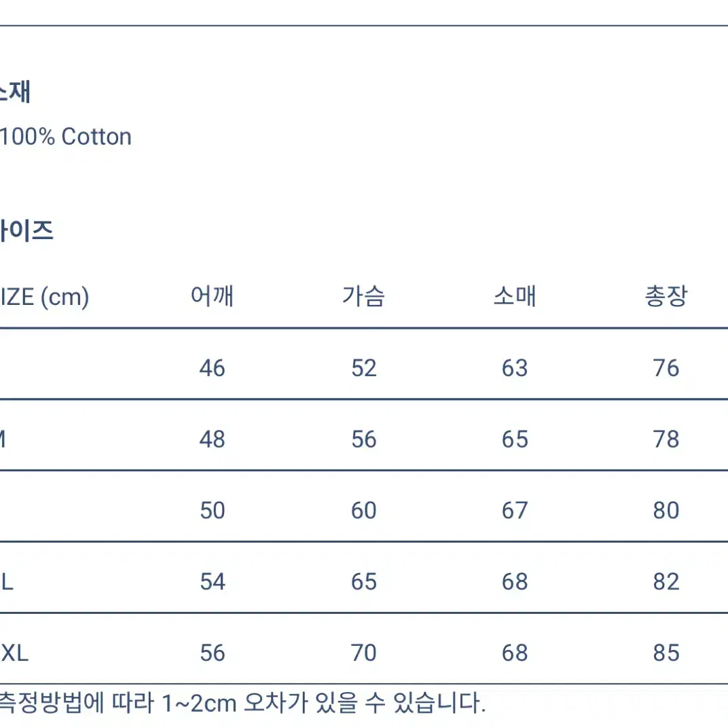Click chest value 52 in first row
The width and height of the screenshot is (728, 728).
click(x=363, y=368)
